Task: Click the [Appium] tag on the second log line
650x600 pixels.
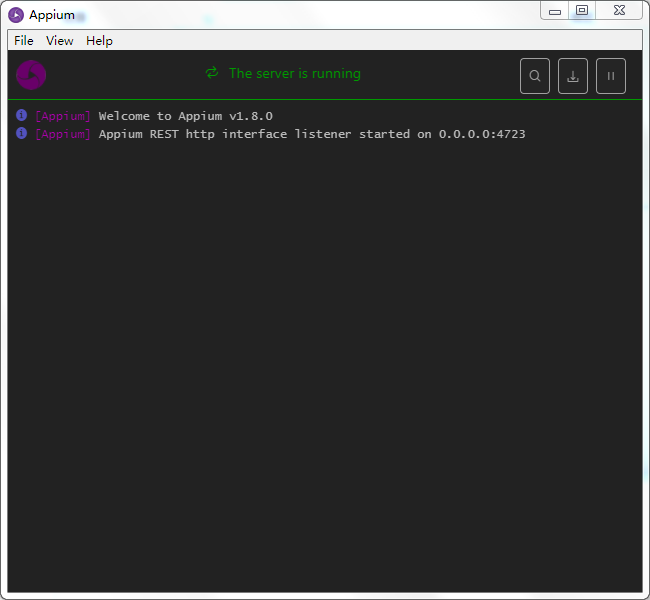Action: point(63,134)
